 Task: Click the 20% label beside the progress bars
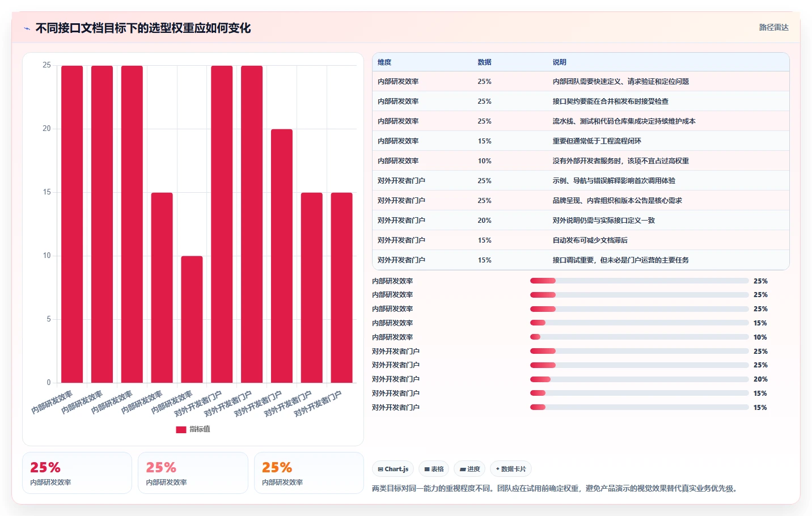760,379
